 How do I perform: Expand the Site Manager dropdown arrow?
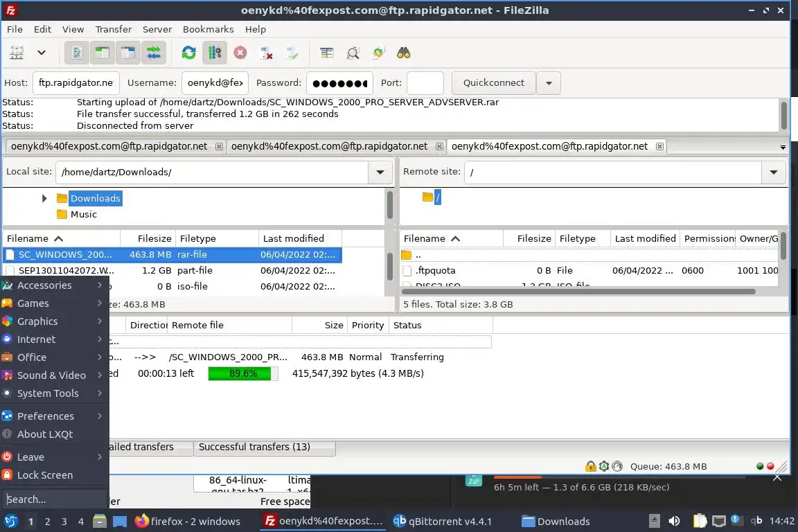click(42, 53)
